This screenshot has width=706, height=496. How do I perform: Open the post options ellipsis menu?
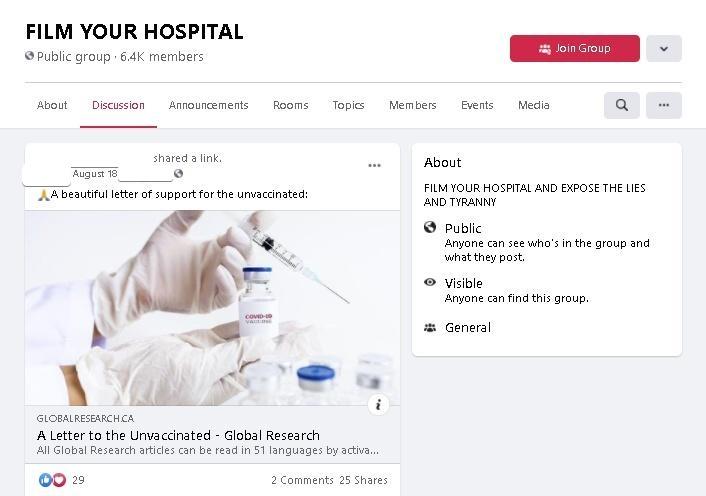(x=374, y=165)
